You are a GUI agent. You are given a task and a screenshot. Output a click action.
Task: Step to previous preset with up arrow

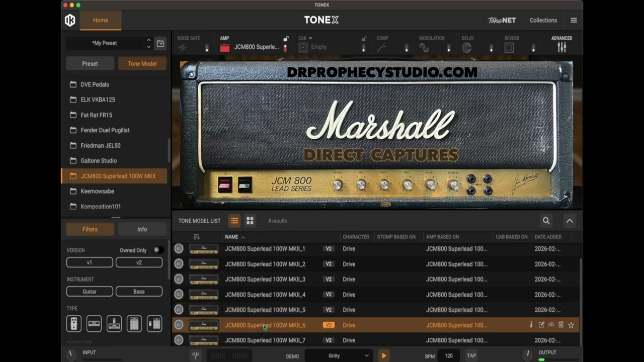(x=148, y=40)
